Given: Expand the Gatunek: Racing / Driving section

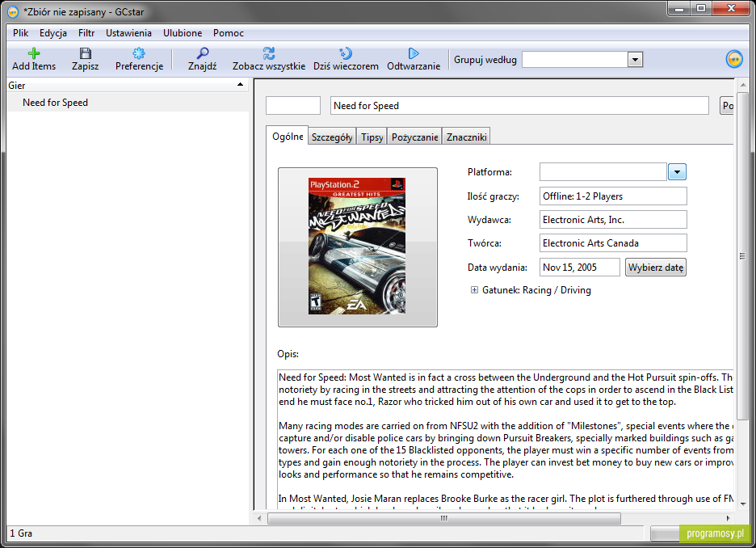Looking at the screenshot, I should (474, 290).
